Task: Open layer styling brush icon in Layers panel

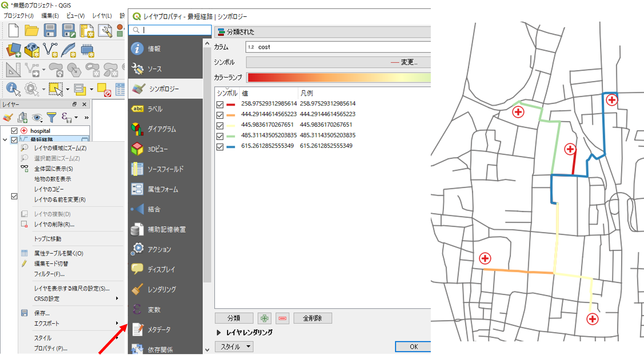Action: point(7,117)
